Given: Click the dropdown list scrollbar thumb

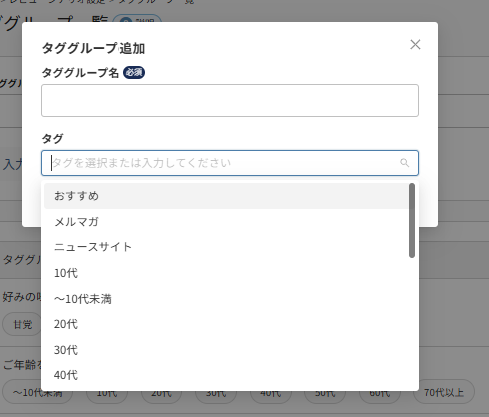Looking at the screenshot, I should tap(412, 220).
